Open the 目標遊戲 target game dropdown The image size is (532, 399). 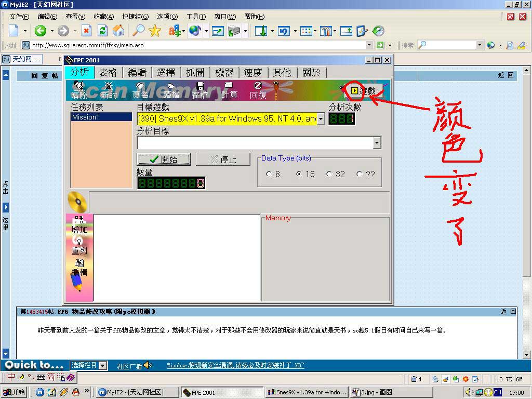(321, 119)
